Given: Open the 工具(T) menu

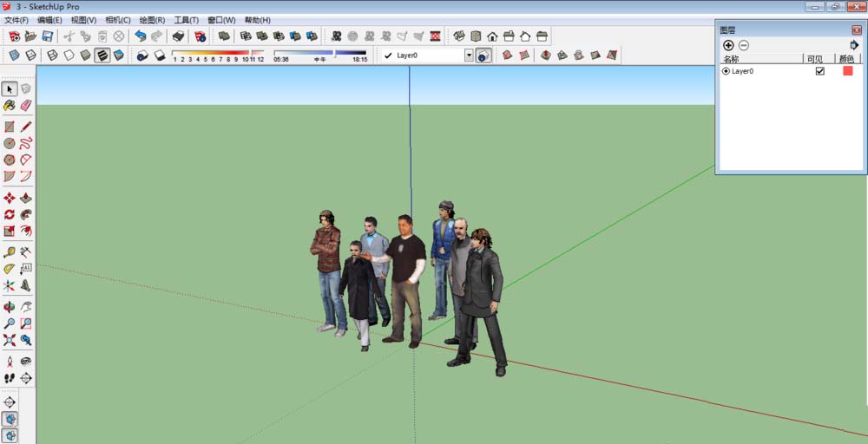Looking at the screenshot, I should click(186, 20).
